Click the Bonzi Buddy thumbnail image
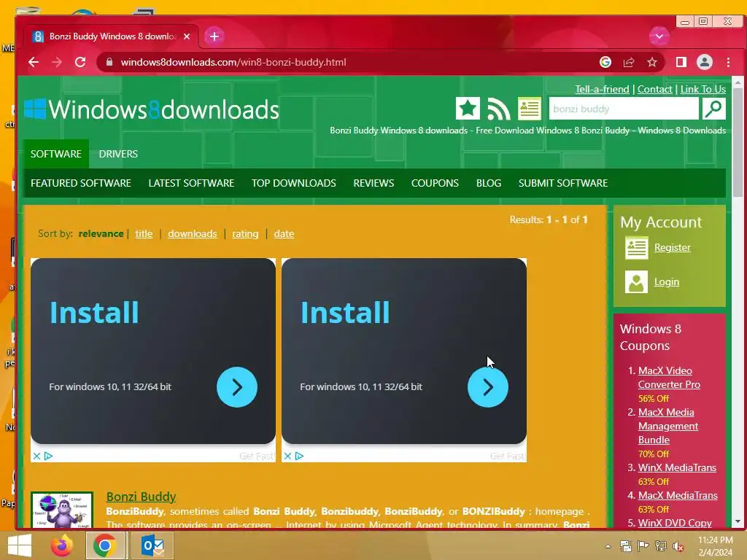 [62, 510]
